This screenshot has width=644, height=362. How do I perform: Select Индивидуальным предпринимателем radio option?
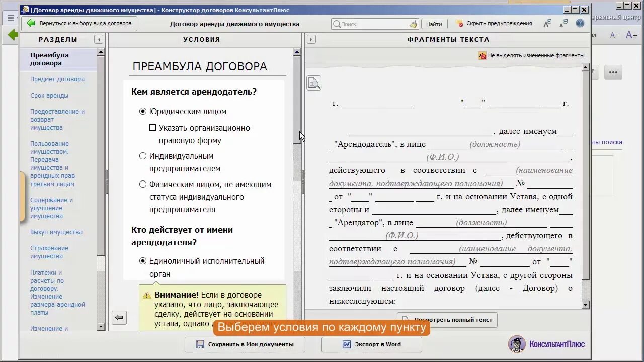(143, 156)
